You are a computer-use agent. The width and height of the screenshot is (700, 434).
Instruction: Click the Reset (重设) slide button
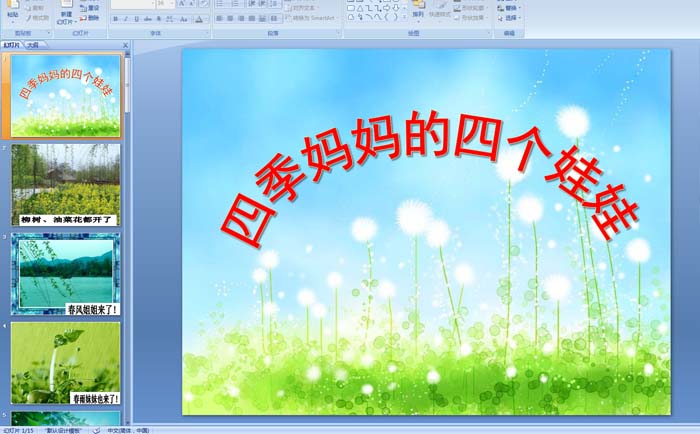(x=90, y=8)
